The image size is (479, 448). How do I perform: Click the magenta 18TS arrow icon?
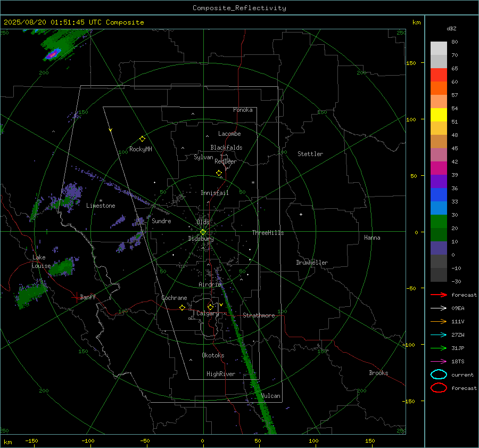[x=439, y=362]
